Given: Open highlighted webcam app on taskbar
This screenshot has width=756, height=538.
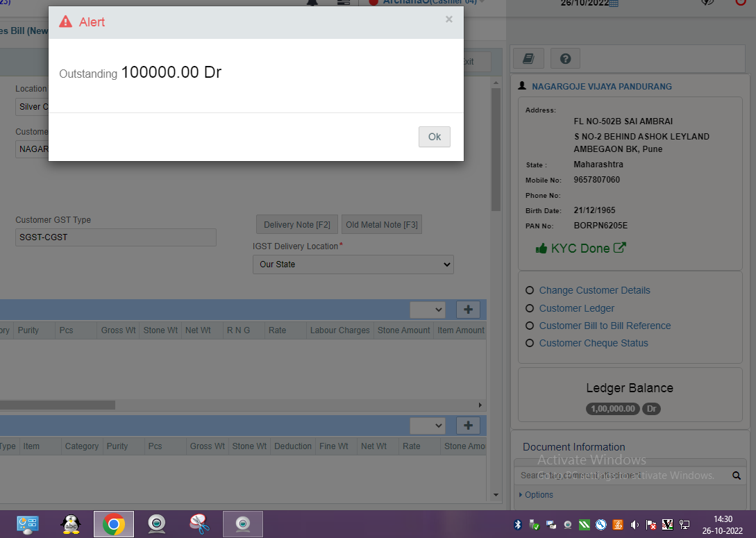Looking at the screenshot, I should [x=243, y=524].
